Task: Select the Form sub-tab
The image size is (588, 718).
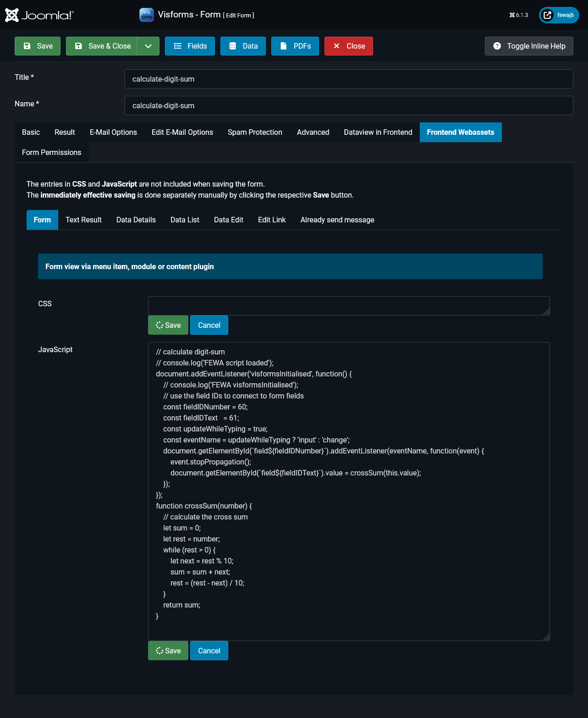Action: point(42,220)
